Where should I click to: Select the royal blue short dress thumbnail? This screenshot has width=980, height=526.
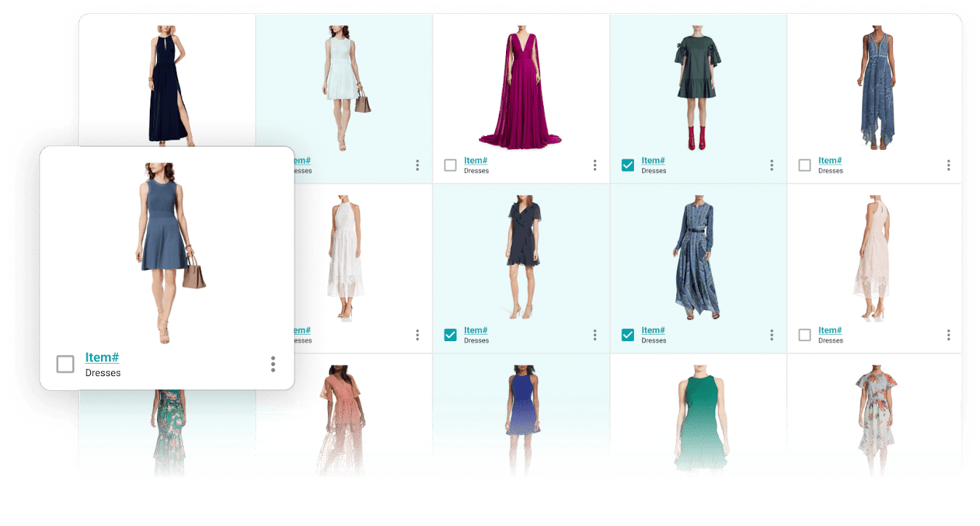pyautogui.click(x=521, y=415)
